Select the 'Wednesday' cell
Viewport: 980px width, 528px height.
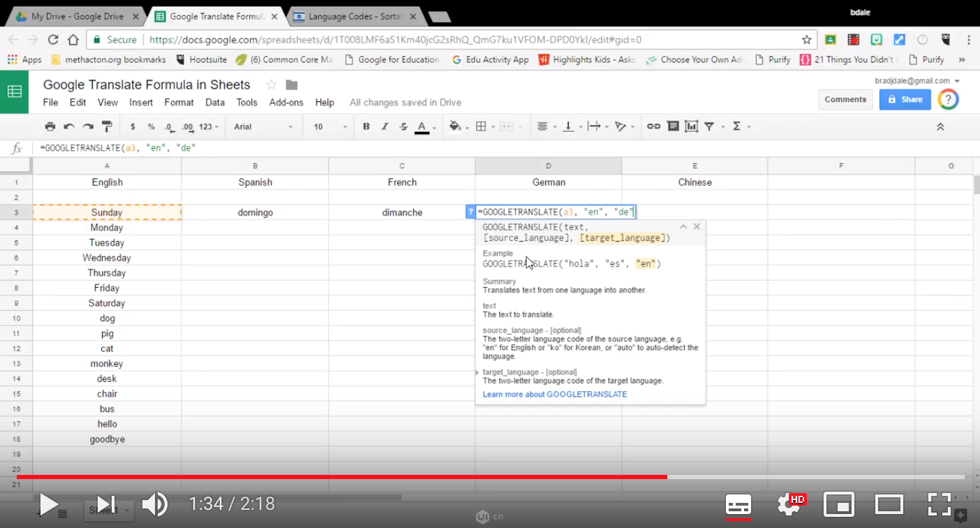107,258
